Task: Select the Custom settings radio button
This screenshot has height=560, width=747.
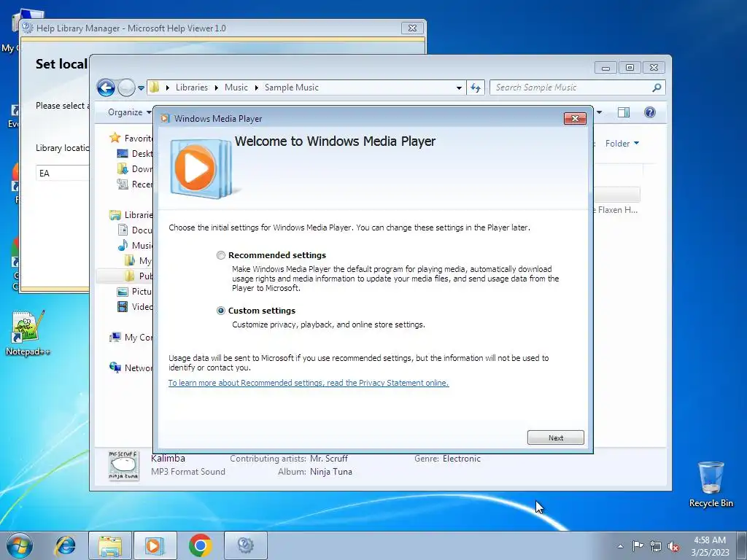Action: click(x=220, y=311)
